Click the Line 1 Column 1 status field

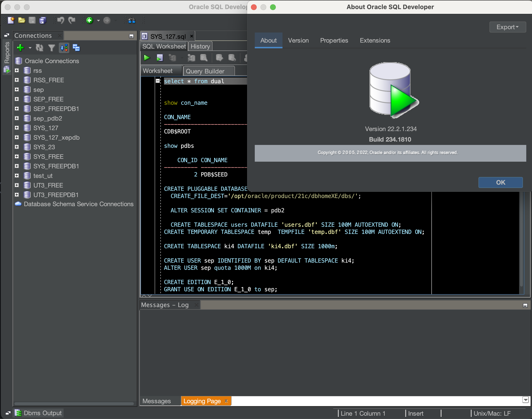pos(363,413)
